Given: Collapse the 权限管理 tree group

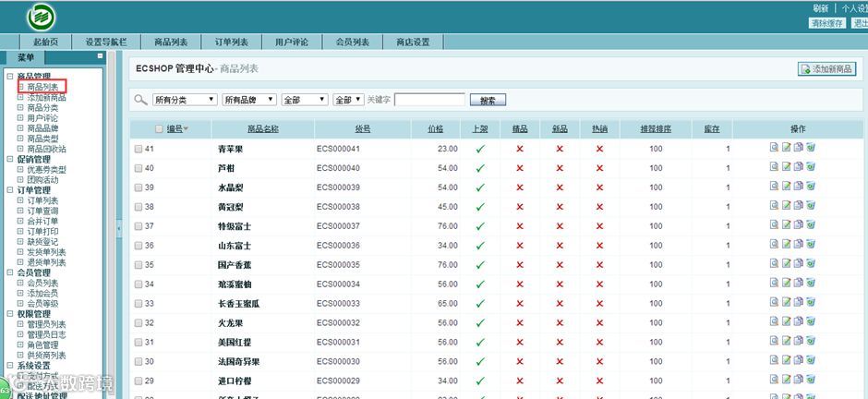Looking at the screenshot, I should tap(10, 314).
